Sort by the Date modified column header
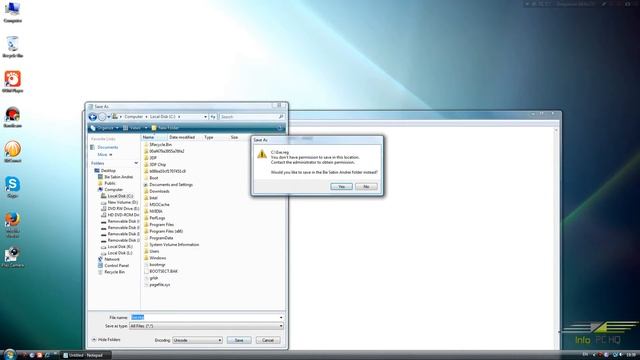Image resolution: width=640 pixels, height=360 pixels. 182,137
